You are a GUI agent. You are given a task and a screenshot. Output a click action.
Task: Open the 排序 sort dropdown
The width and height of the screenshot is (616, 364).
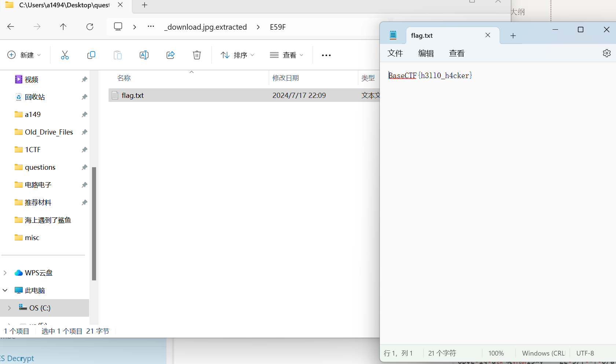[x=238, y=55]
